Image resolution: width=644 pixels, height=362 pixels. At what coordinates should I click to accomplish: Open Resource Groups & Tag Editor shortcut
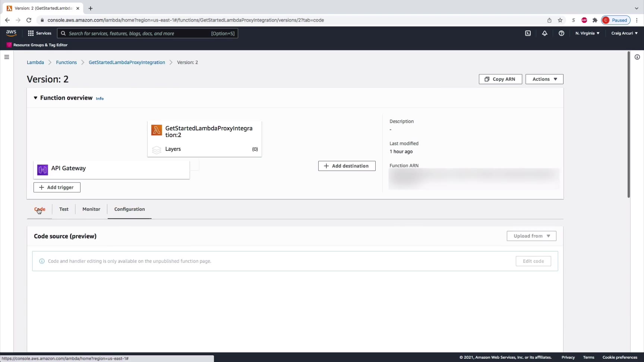(x=37, y=45)
